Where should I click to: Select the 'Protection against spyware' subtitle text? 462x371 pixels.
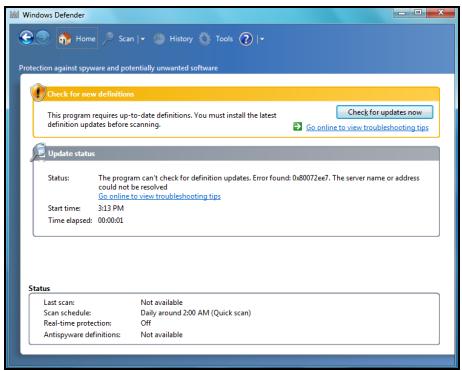click(118, 68)
